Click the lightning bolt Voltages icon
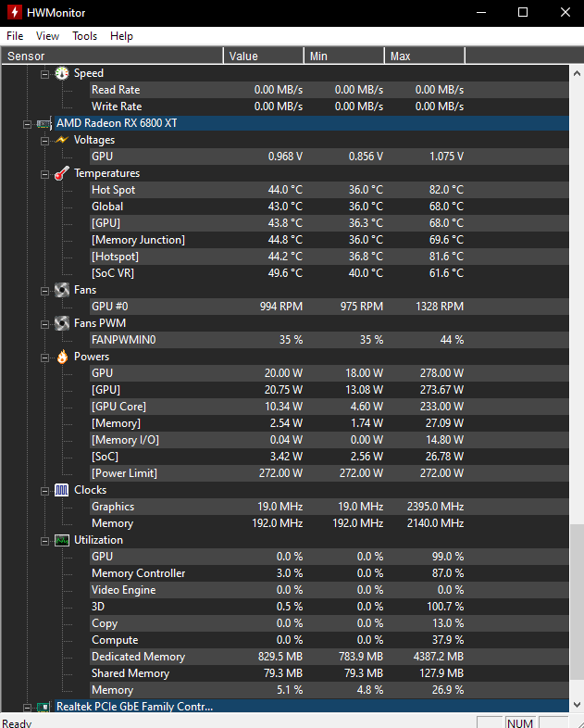The height and width of the screenshot is (728, 584). (x=62, y=140)
